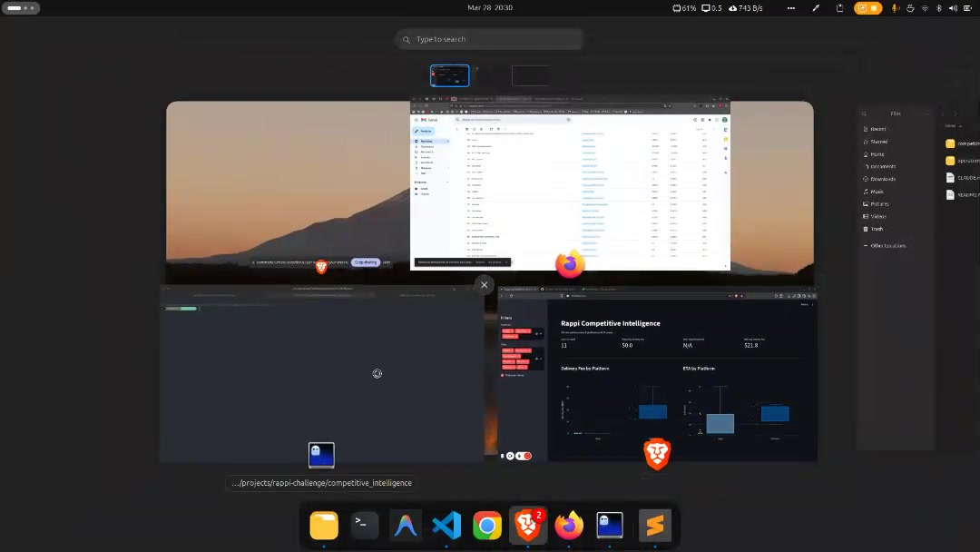Toggle the caffeine cup icon in top bar
This screenshot has width=980, height=552.
click(x=910, y=8)
